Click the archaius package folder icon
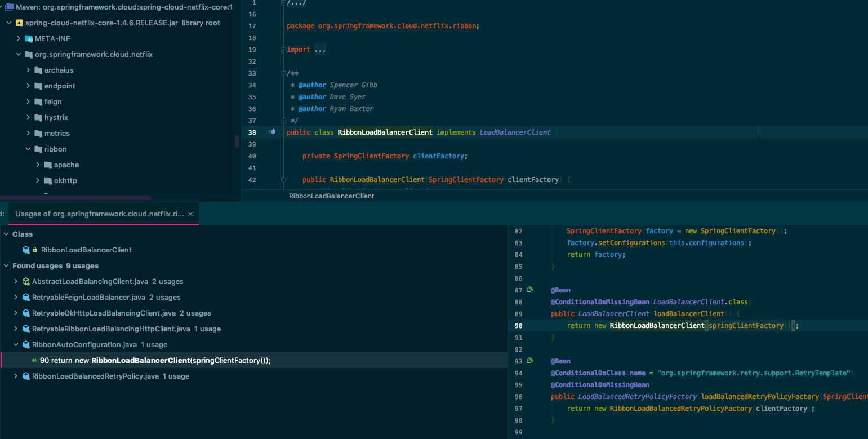868x439 pixels. (38, 70)
